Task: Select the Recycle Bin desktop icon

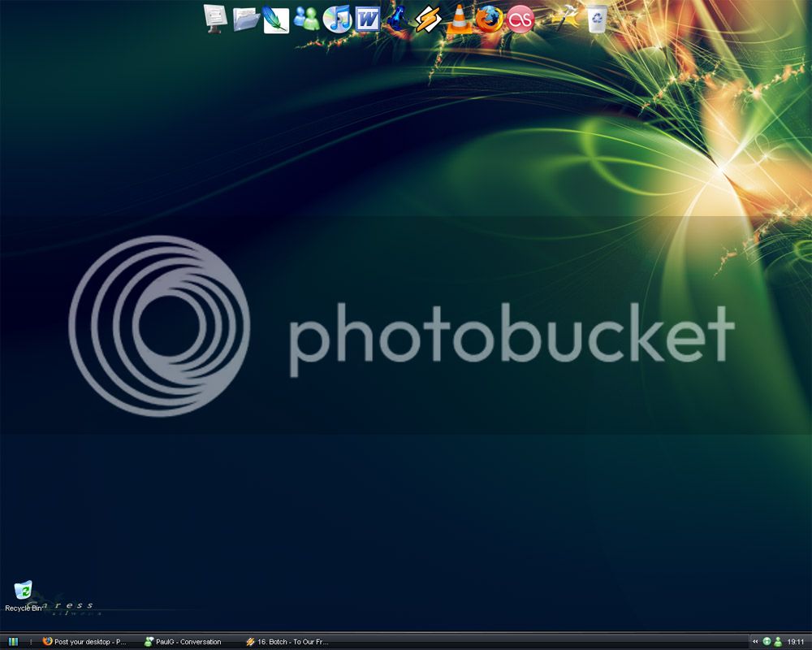Action: pos(23,596)
